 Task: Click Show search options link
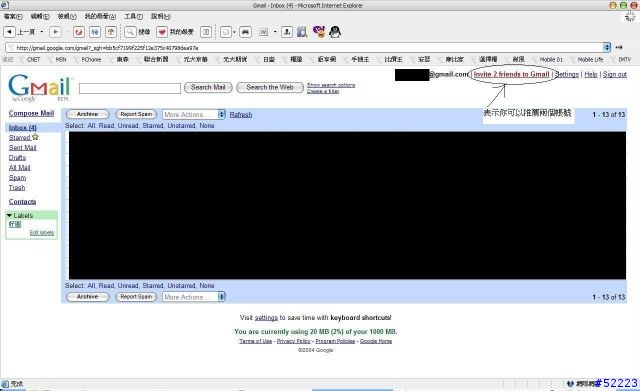click(331, 85)
